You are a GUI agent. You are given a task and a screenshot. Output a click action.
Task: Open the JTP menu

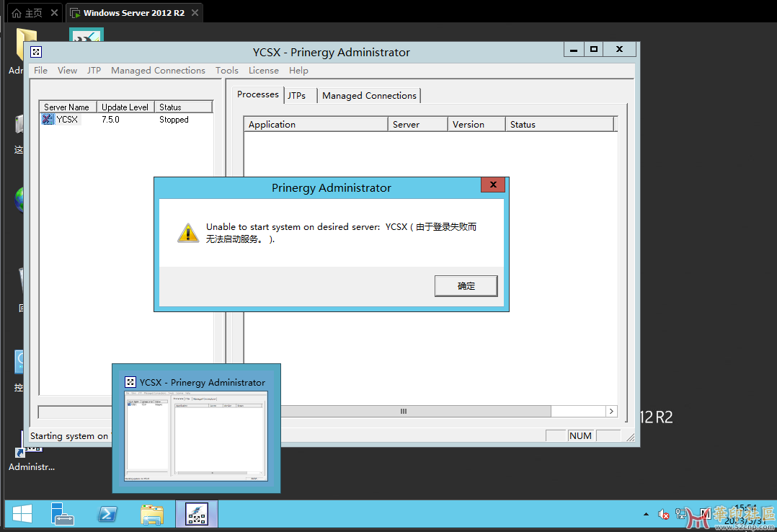pyautogui.click(x=94, y=71)
